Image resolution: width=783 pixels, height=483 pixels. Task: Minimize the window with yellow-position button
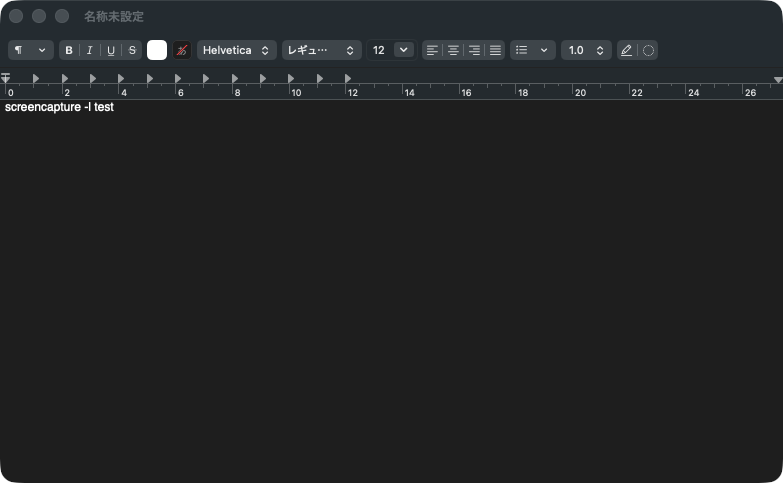[39, 16]
